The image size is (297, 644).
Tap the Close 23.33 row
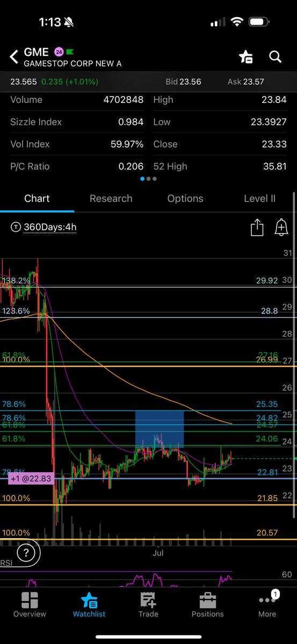[221, 144]
